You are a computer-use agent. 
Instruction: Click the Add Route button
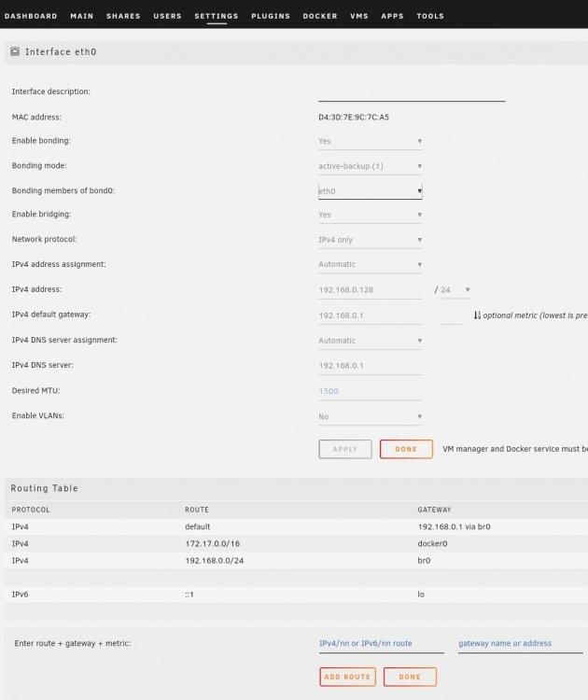pos(348,677)
